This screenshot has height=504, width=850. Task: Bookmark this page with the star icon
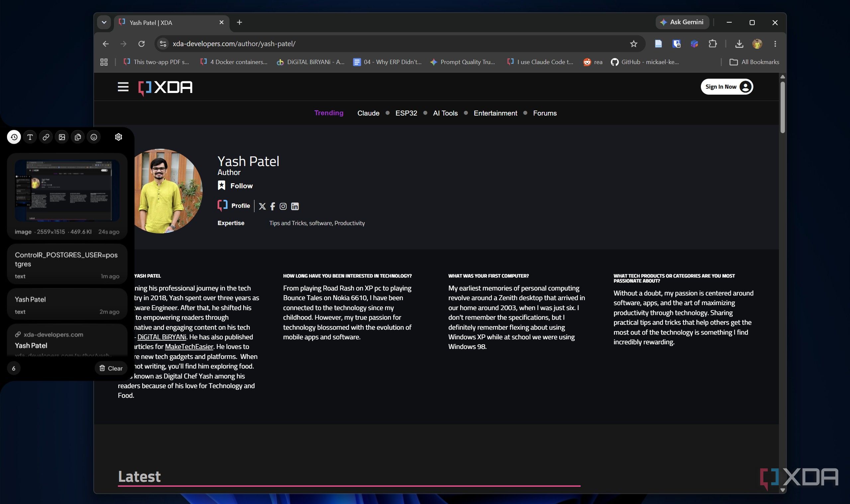(633, 44)
